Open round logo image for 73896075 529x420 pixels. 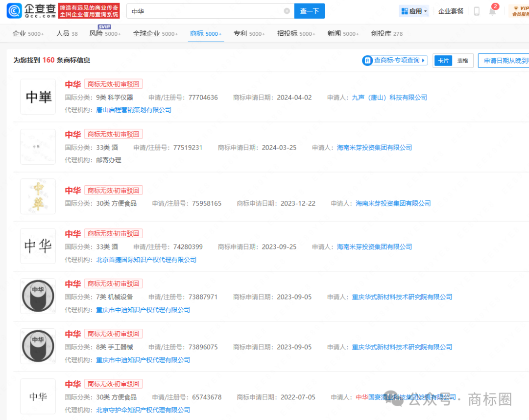pos(38,346)
